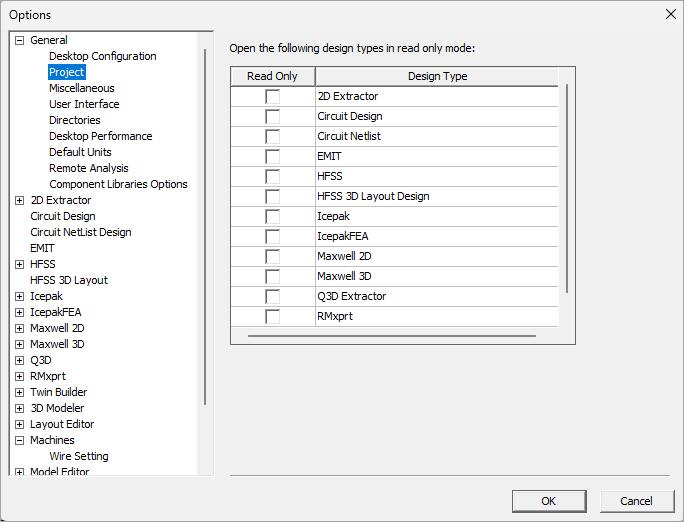This screenshot has width=684, height=522.
Task: Expand the IcepakFEA tree node
Action: (19, 313)
